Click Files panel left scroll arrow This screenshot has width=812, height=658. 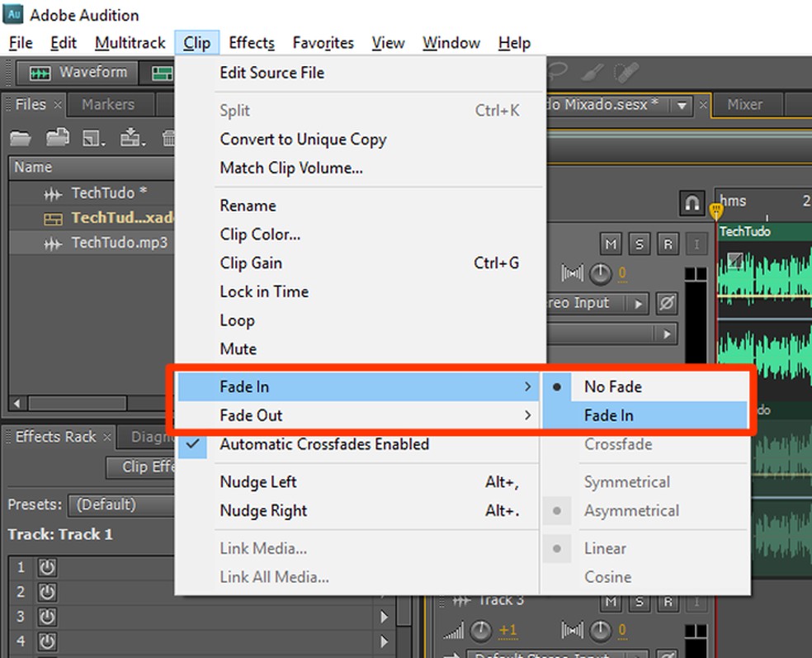[x=17, y=403]
